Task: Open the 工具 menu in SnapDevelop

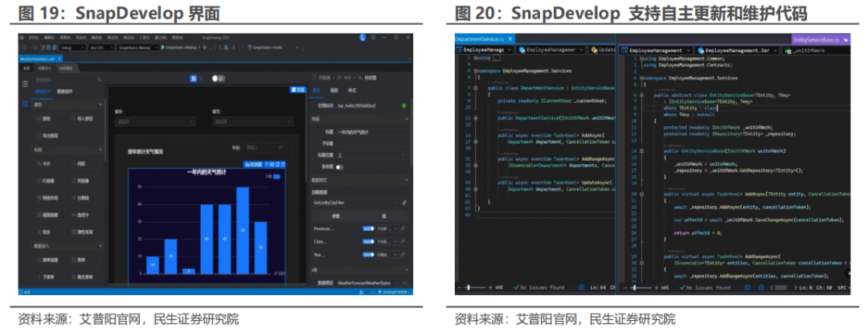Action: (x=145, y=38)
